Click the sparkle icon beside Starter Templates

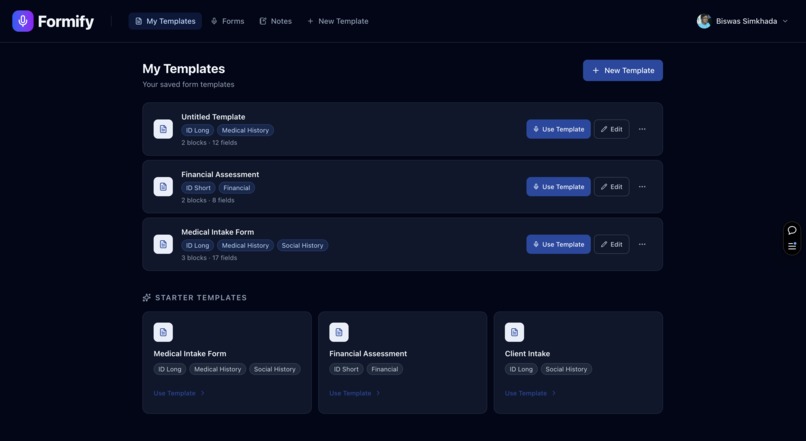point(146,298)
